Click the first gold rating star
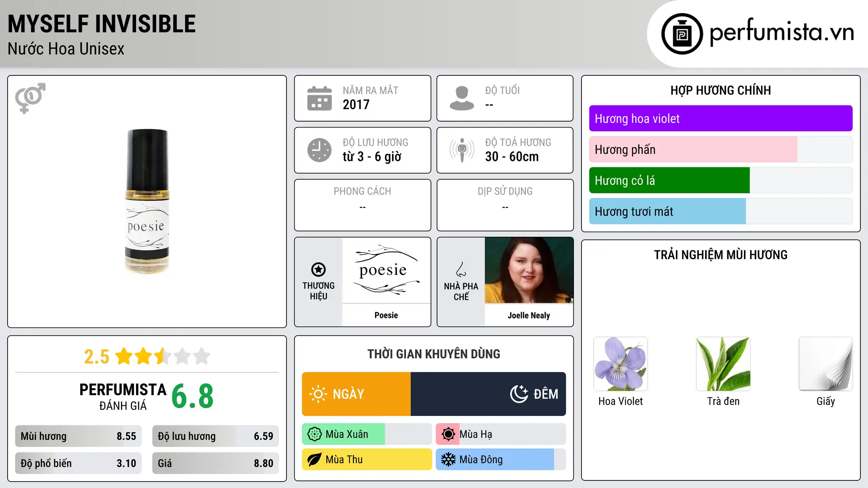Screen dimensions: 868x488 (124, 356)
